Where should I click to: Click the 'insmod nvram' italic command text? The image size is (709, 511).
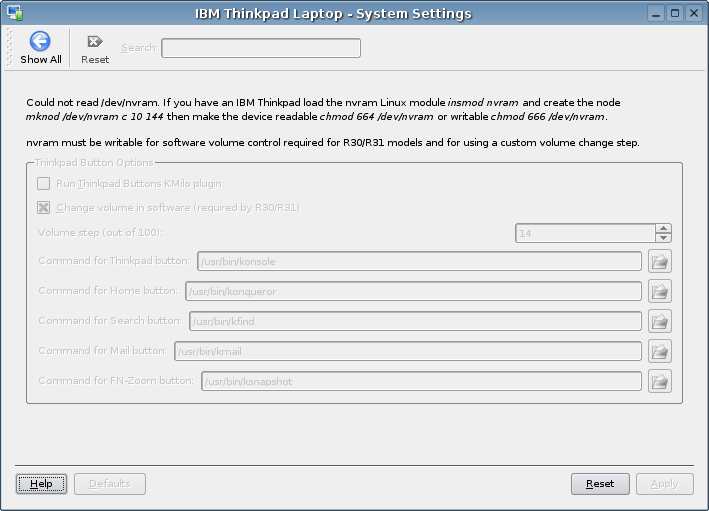(x=483, y=103)
